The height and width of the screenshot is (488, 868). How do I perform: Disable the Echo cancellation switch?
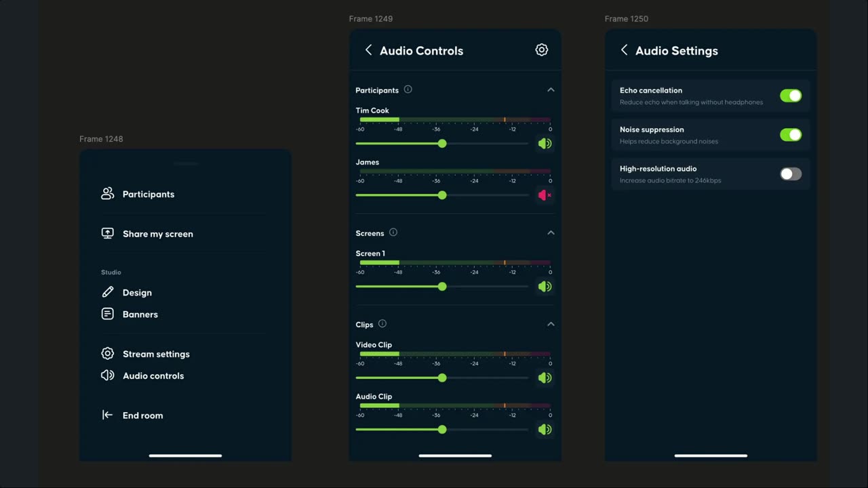tap(791, 96)
